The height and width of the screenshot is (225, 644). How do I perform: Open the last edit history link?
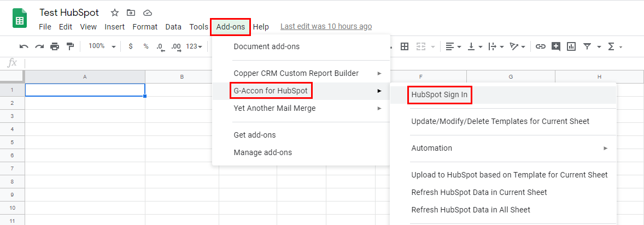click(326, 27)
